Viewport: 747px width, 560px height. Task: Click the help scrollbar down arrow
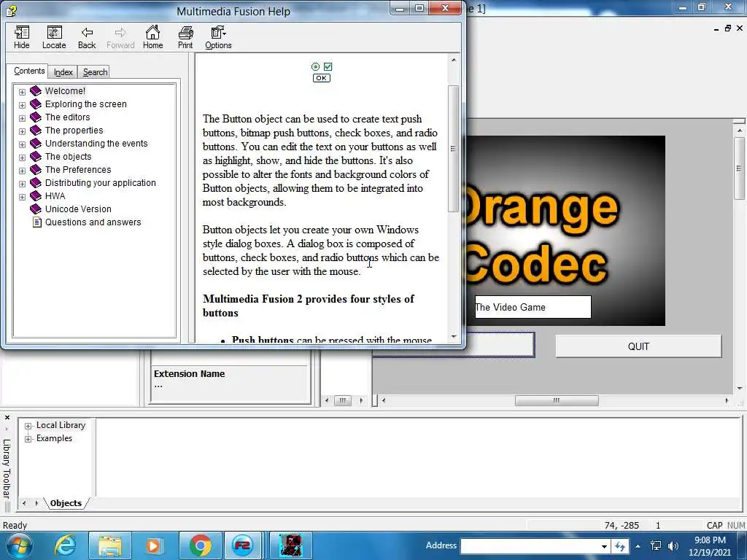click(x=453, y=337)
